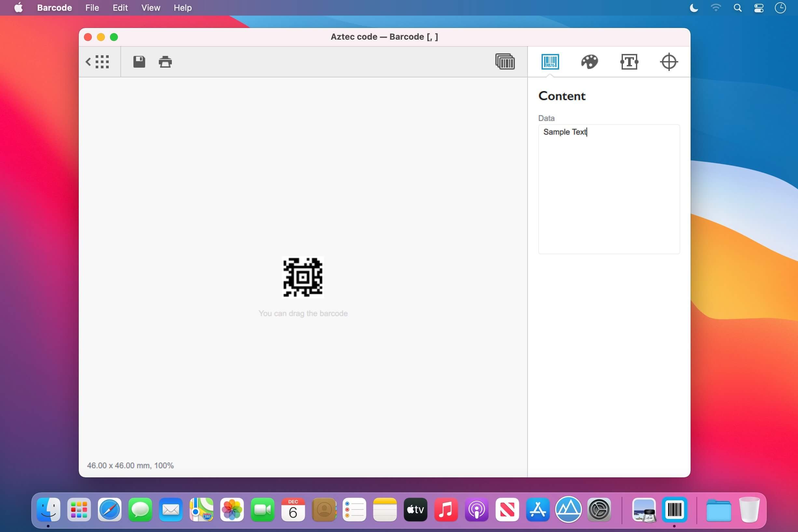798x532 pixels.
Task: Open Spotlight search in menu bar
Action: pyautogui.click(x=737, y=7)
